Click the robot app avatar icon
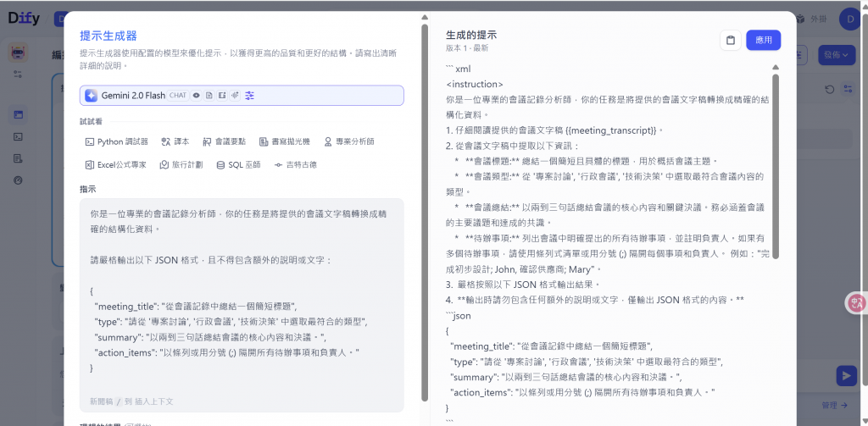868x426 pixels. point(18,53)
